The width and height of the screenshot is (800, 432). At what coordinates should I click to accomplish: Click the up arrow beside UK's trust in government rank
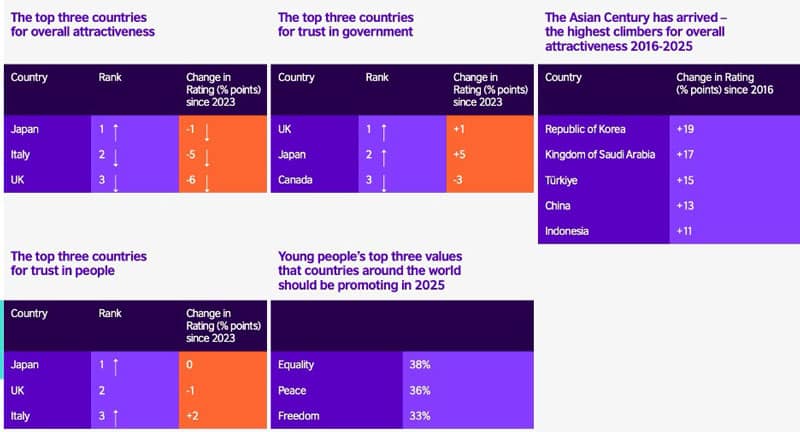(x=384, y=130)
